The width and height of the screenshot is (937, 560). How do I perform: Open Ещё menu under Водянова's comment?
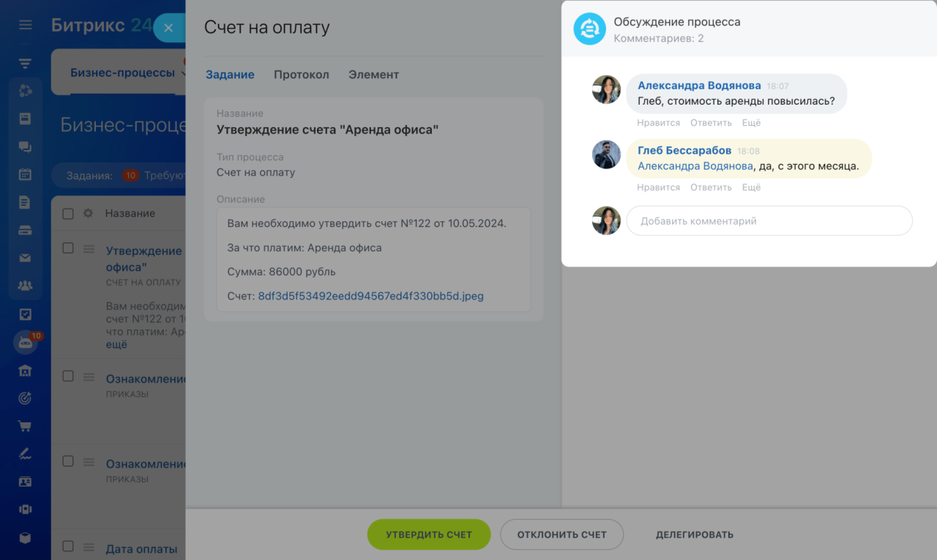(751, 123)
